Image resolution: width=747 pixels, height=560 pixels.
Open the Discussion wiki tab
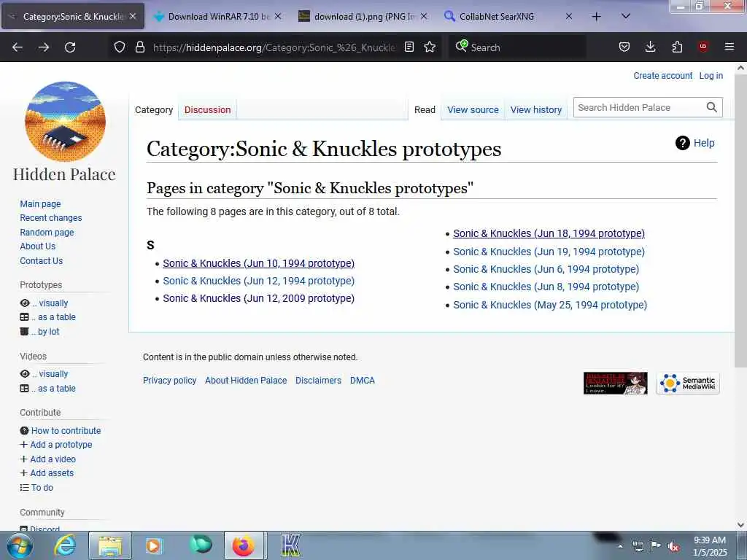(x=207, y=109)
